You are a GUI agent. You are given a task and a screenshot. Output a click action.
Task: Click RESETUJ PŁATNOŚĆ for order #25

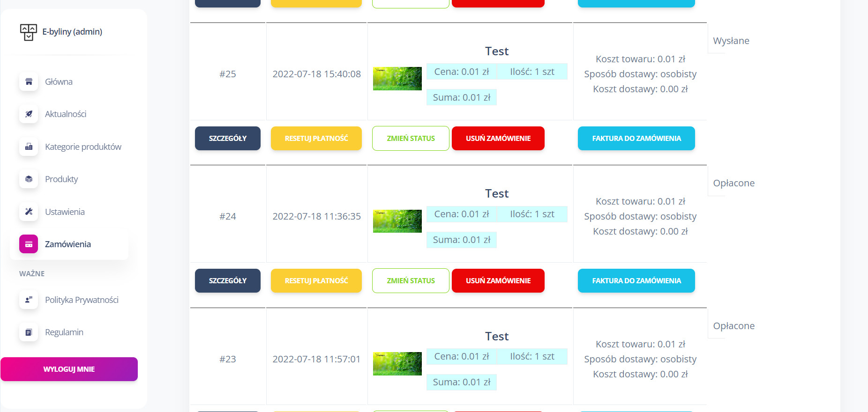316,138
